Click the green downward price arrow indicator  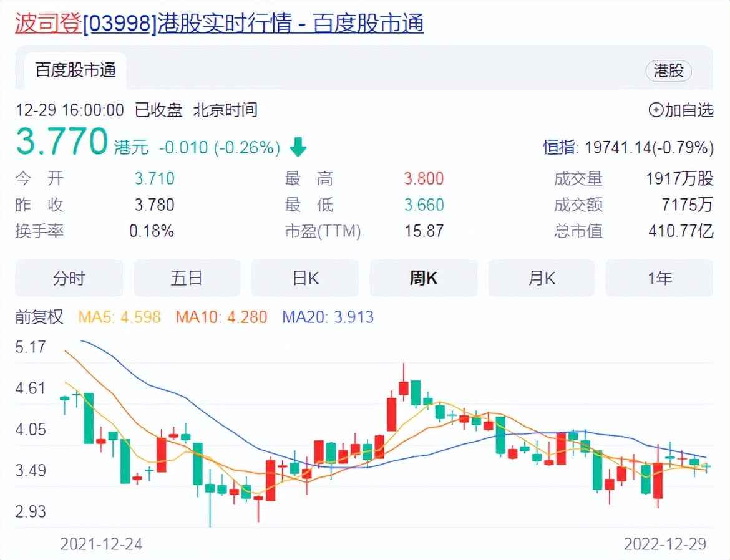point(299,148)
